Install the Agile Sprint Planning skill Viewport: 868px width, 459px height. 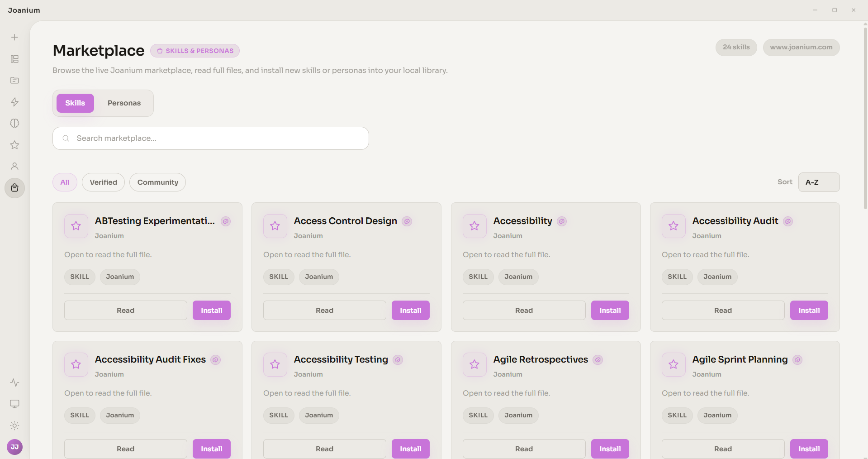pos(809,449)
